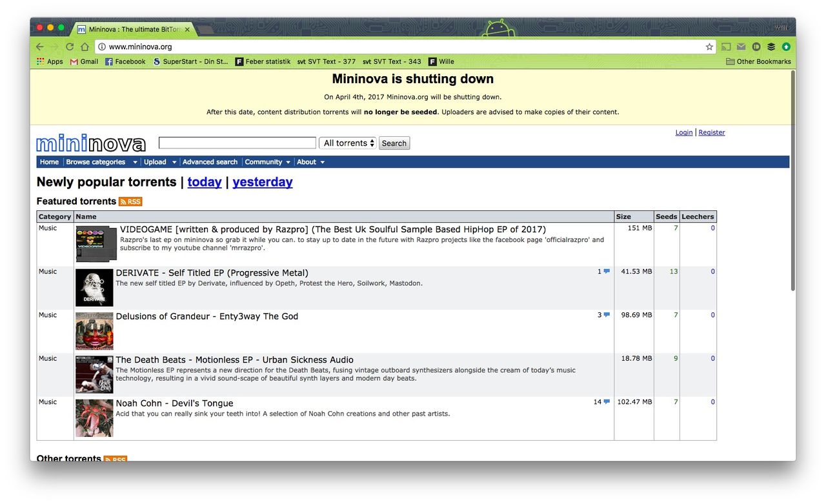Expand the Upload menu arrow

click(x=173, y=162)
